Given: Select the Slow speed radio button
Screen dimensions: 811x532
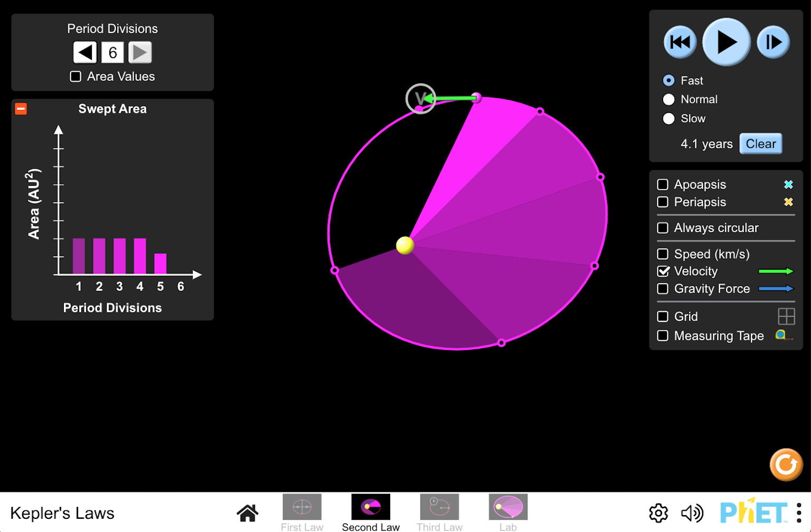Looking at the screenshot, I should (x=668, y=118).
